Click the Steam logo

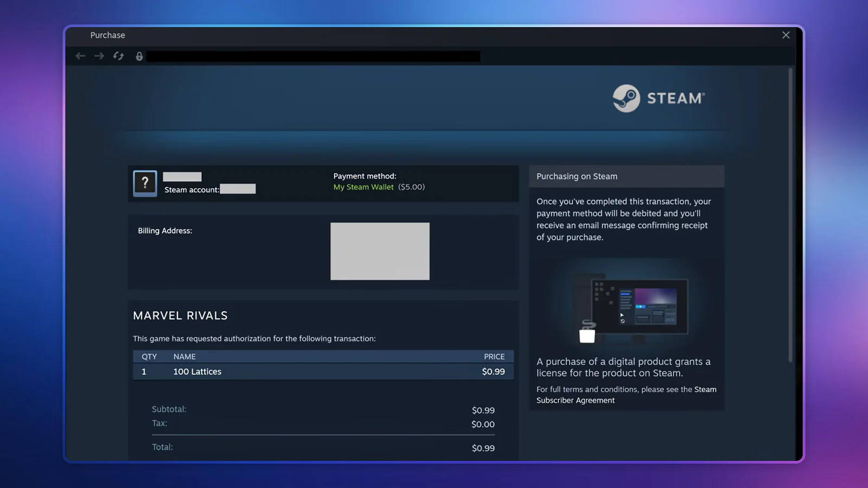click(x=659, y=98)
